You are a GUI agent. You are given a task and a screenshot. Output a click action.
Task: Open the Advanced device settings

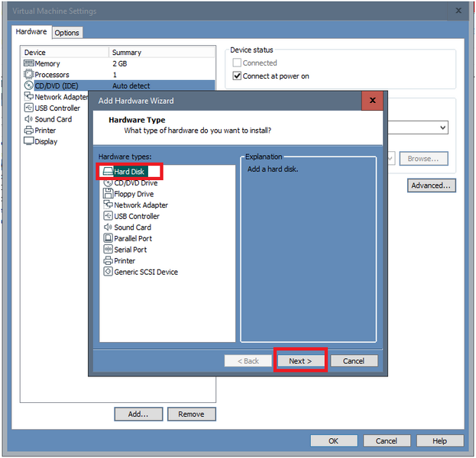tap(432, 185)
